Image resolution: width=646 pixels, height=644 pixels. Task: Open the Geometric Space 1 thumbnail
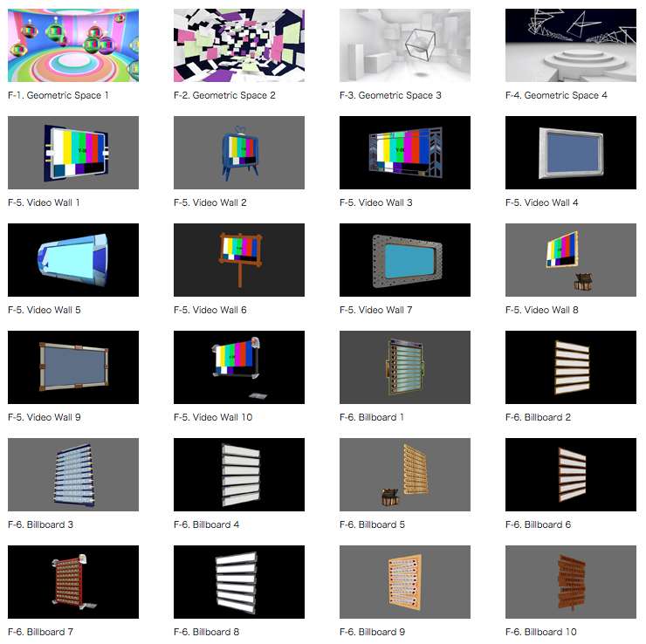(73, 45)
